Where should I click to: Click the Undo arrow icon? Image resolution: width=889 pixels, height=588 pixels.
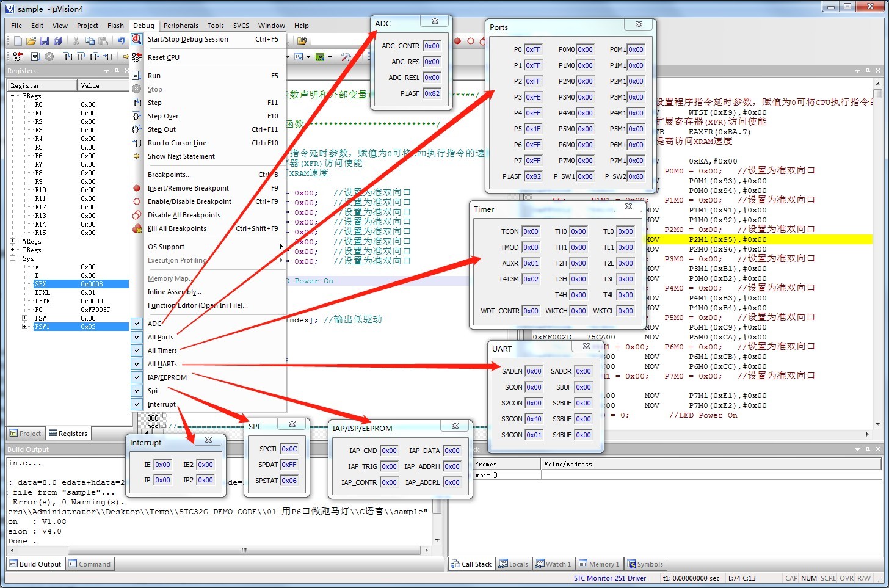121,41
